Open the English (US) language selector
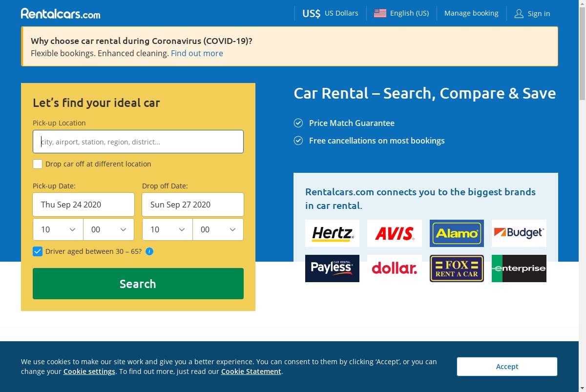Image resolution: width=586 pixels, height=392 pixels. [401, 13]
